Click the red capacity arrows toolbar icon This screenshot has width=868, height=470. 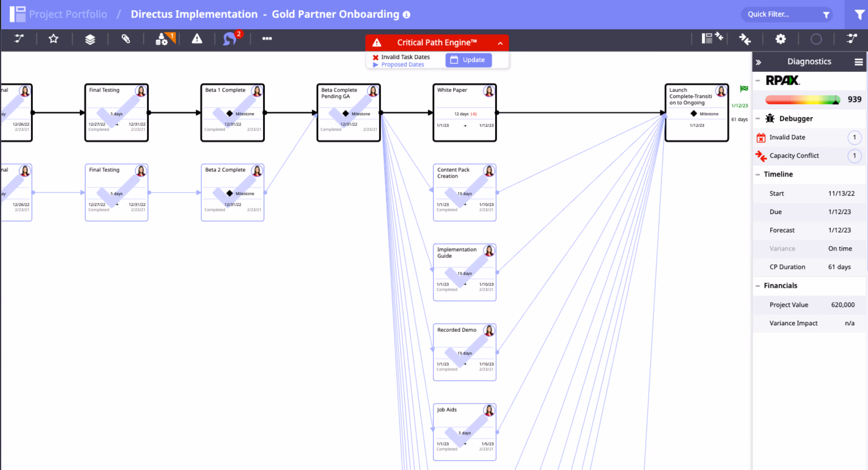coord(745,39)
